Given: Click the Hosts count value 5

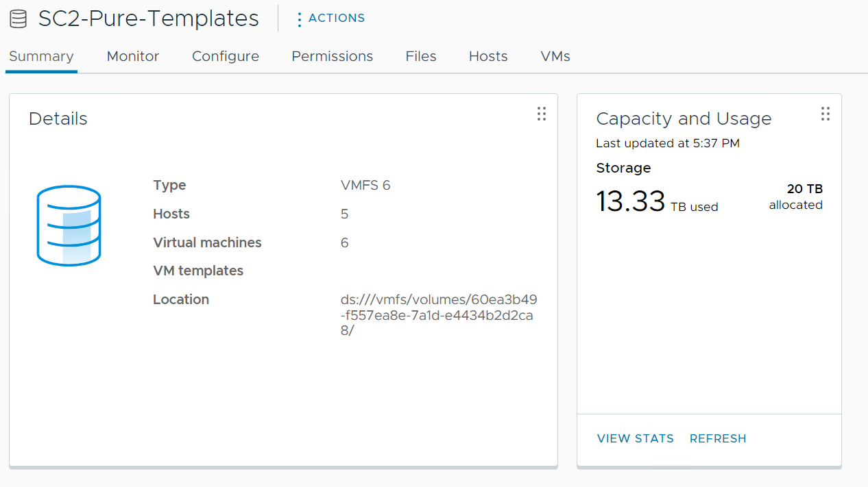Looking at the screenshot, I should click(344, 214).
